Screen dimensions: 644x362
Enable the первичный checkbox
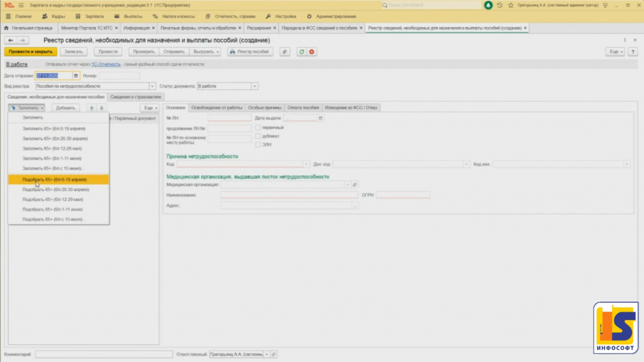258,128
